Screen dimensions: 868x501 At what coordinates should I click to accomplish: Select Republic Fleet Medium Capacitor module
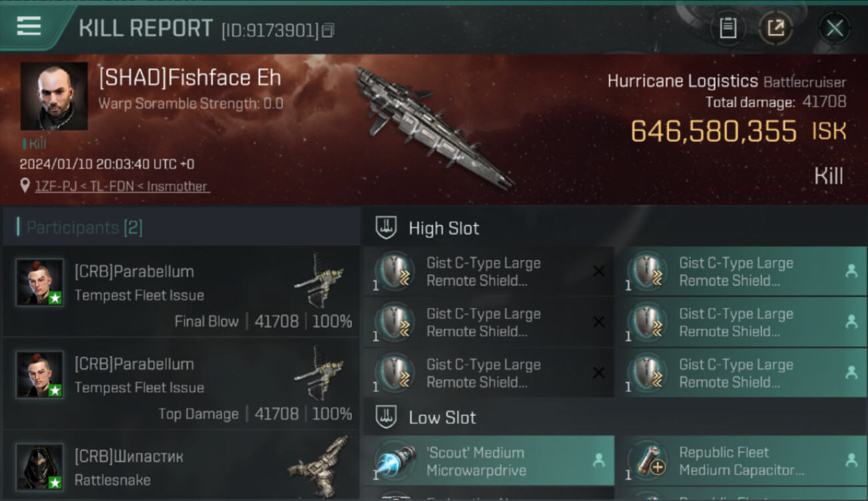[x=742, y=461]
